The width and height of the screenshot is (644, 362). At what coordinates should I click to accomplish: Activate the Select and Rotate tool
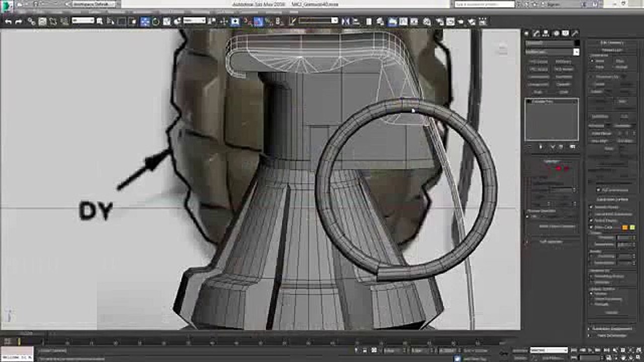(155, 22)
